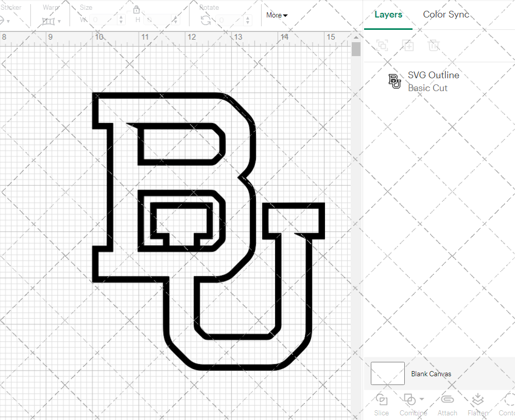Click the duplicate layer icon in Layers panel
The image size is (515, 420).
tap(408, 45)
